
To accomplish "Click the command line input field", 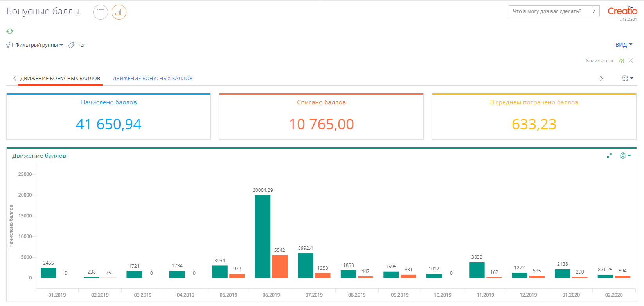I will click(x=549, y=11).
